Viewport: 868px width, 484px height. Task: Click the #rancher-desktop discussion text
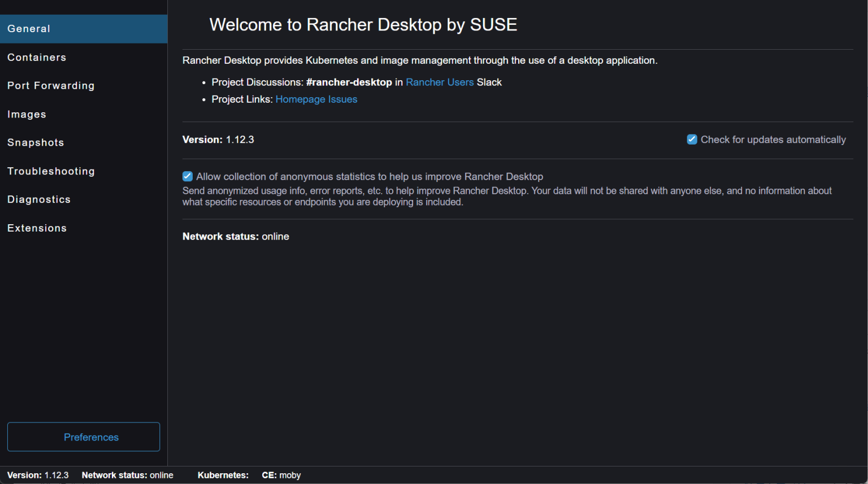(349, 82)
